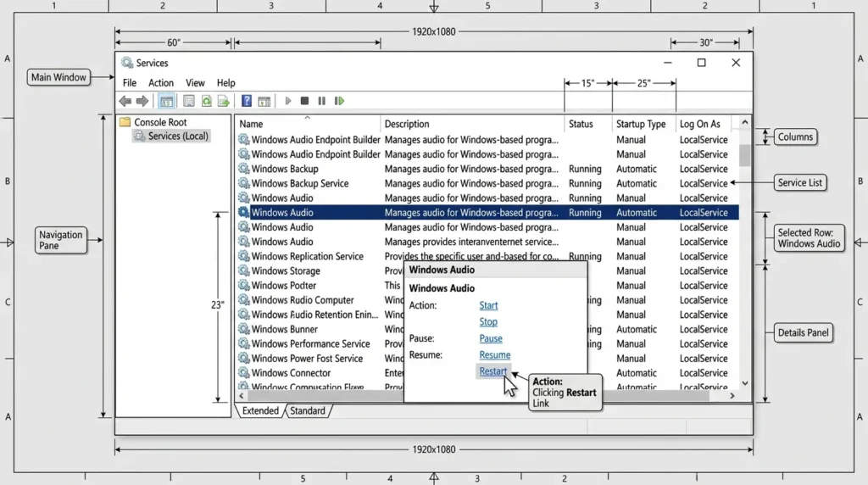868x485 pixels.
Task: Click the Restart Service icon in the toolbar
Action: (x=339, y=101)
